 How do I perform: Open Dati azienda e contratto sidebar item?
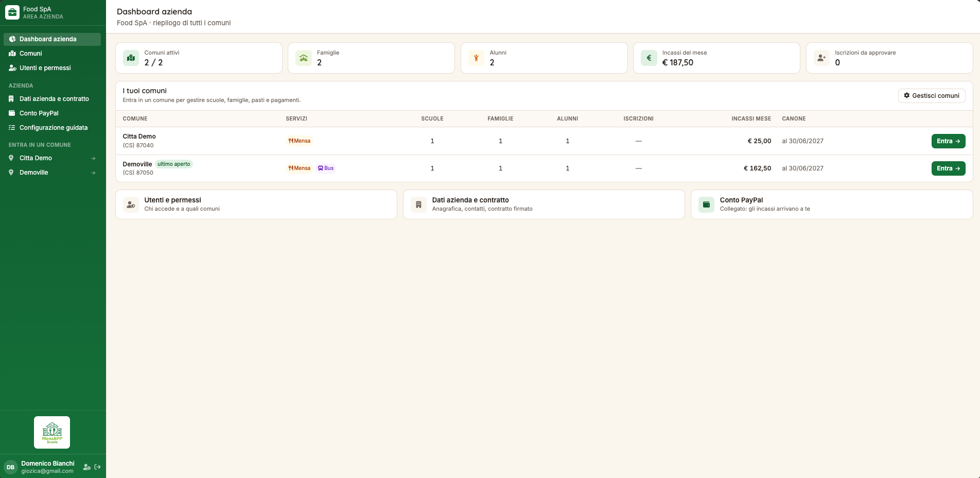[x=52, y=99]
